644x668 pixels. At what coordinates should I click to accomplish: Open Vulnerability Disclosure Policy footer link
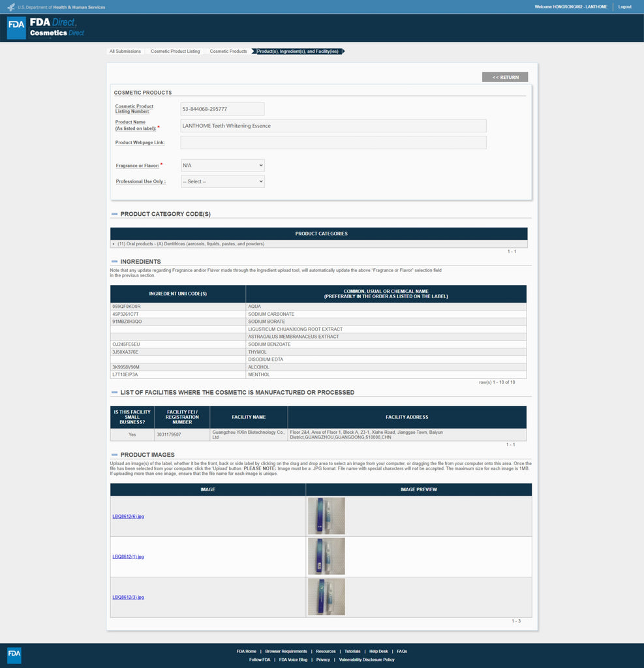click(x=366, y=660)
